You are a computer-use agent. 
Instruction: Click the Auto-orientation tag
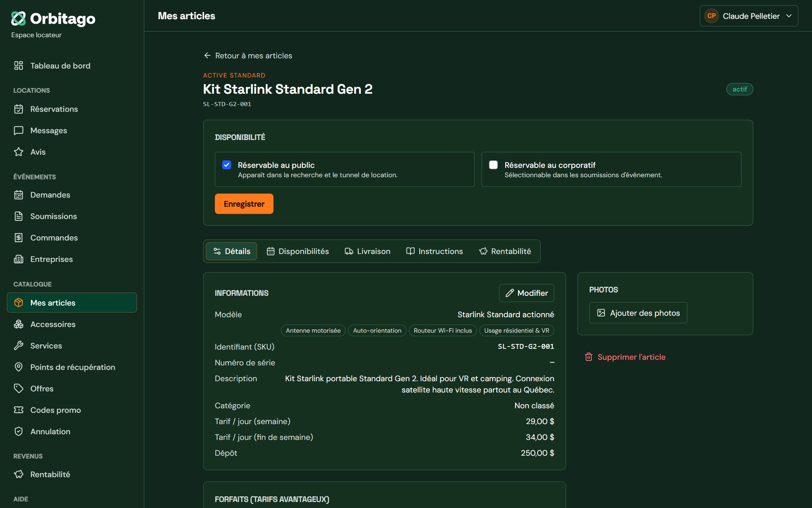[377, 330]
